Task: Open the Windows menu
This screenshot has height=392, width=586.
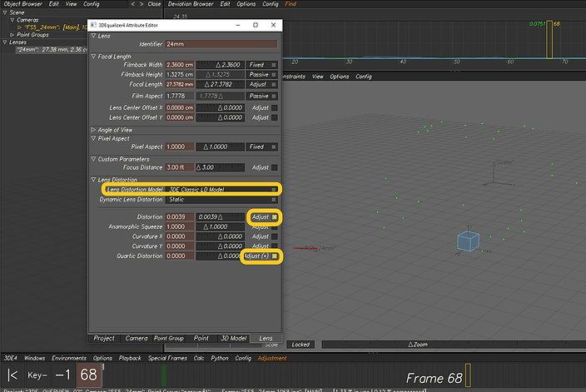Action: click(x=34, y=358)
